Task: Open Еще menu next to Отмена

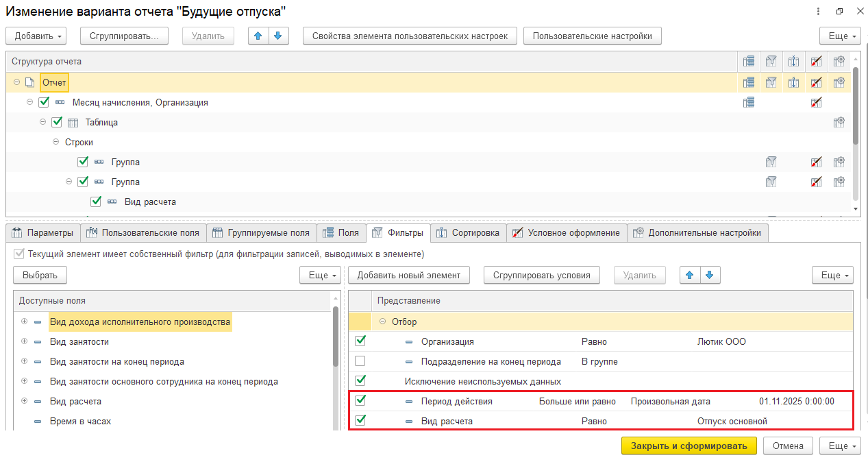Action: (x=839, y=446)
